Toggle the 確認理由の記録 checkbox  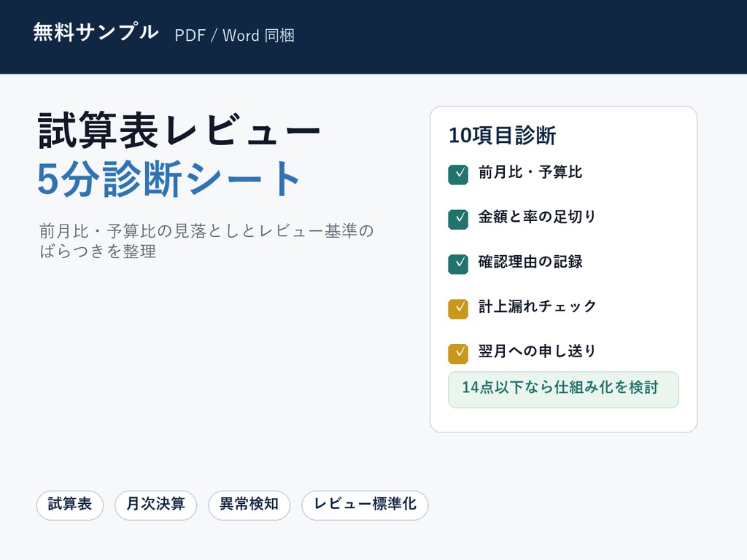point(458,264)
